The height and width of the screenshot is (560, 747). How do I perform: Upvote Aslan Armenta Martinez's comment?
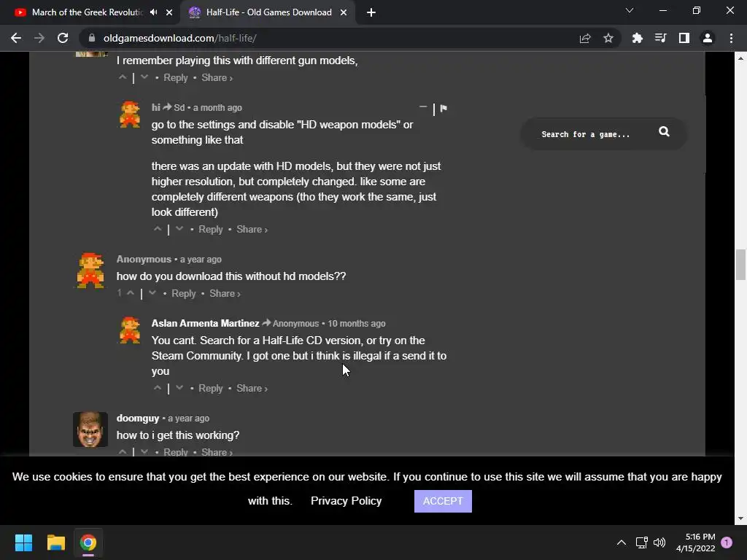click(158, 388)
